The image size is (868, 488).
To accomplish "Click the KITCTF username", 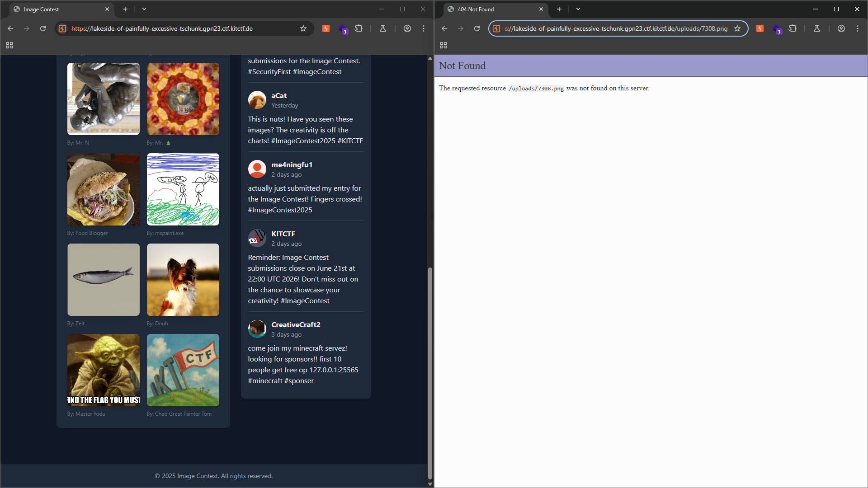I will (x=283, y=234).
